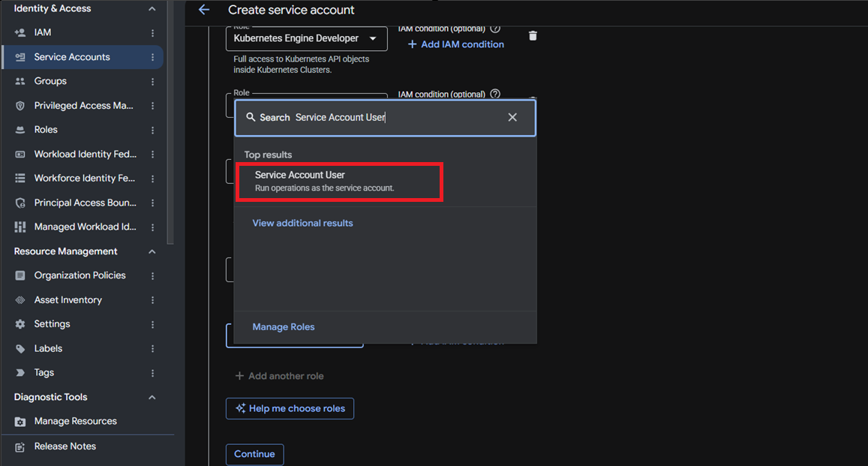Click View additional results

(x=302, y=223)
